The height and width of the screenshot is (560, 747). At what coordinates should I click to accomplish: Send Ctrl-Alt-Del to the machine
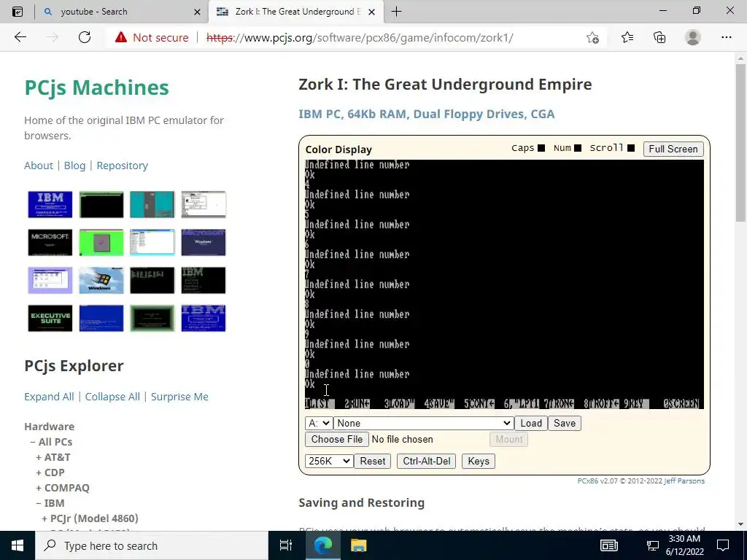426,461
